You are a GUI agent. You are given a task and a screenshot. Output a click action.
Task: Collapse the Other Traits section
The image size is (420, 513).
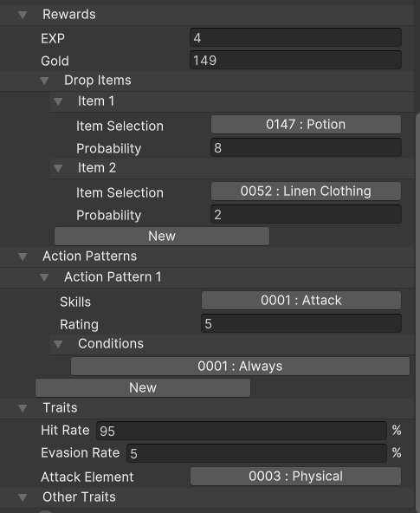23,497
